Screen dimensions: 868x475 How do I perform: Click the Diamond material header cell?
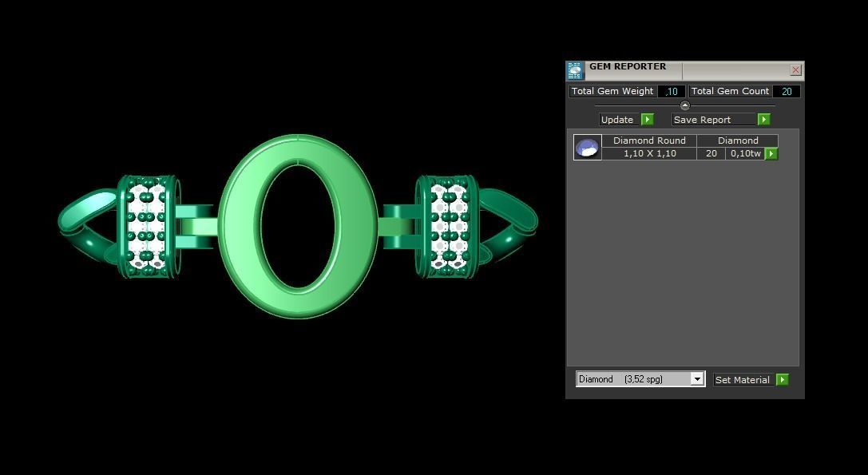point(738,141)
